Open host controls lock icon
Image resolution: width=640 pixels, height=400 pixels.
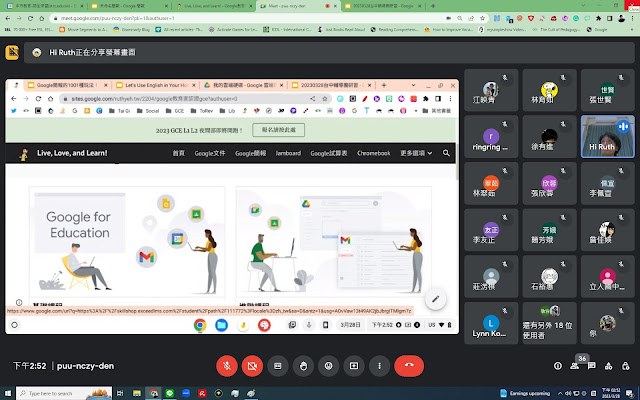click(x=625, y=366)
